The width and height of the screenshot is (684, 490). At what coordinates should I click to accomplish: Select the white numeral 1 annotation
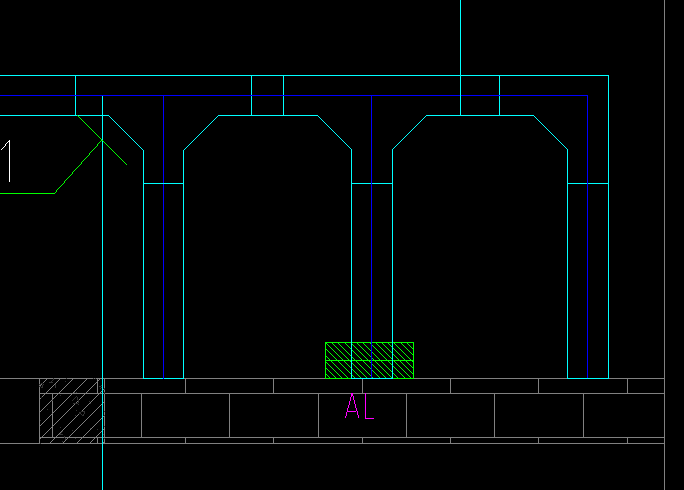click(7, 161)
